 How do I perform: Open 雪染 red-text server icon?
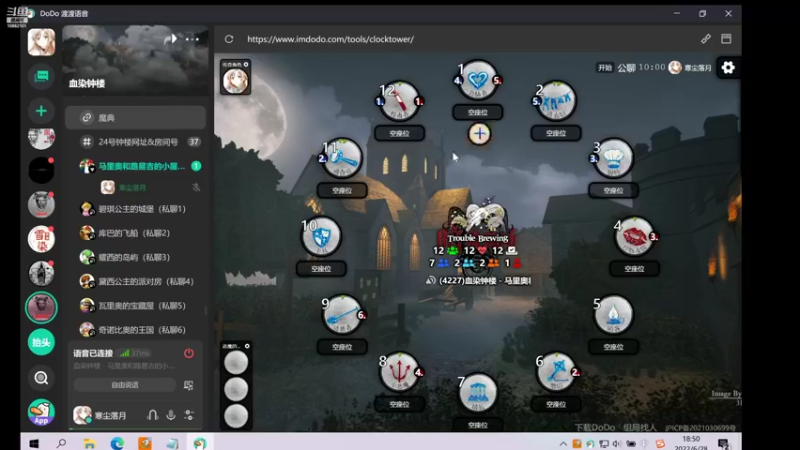click(x=41, y=239)
